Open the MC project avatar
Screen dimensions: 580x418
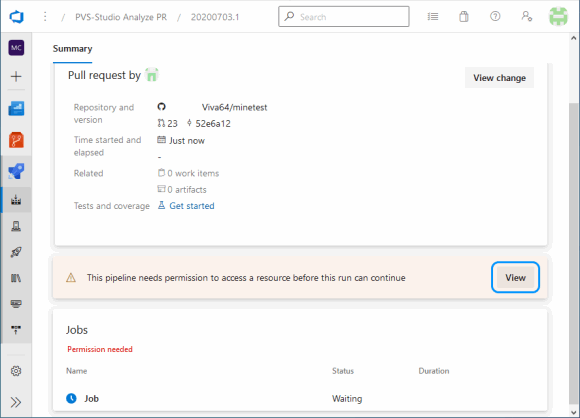click(16, 48)
